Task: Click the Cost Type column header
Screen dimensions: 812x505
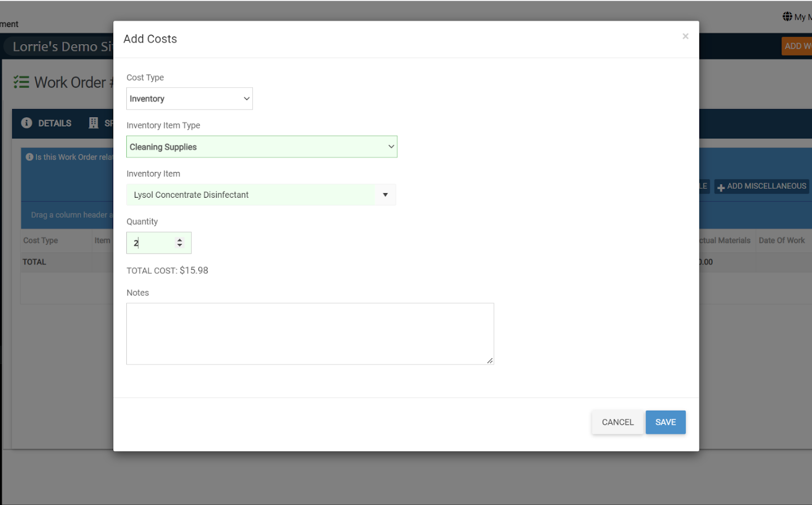Action: point(41,240)
